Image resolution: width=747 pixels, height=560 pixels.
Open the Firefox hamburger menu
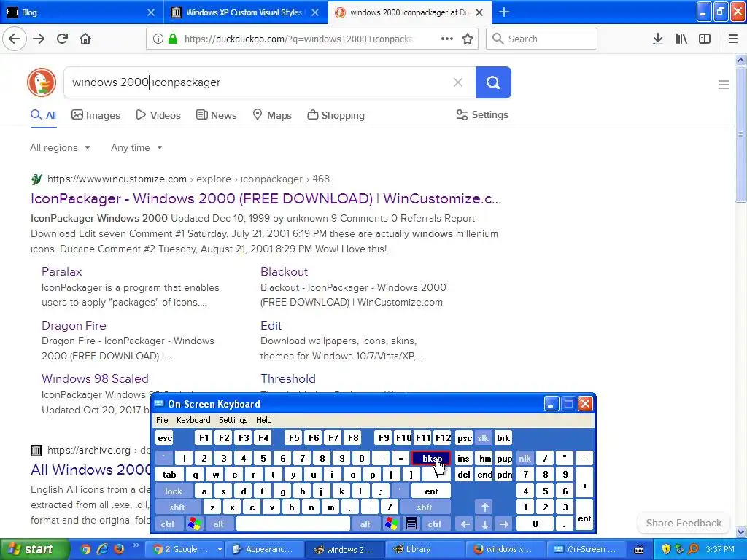[732, 39]
